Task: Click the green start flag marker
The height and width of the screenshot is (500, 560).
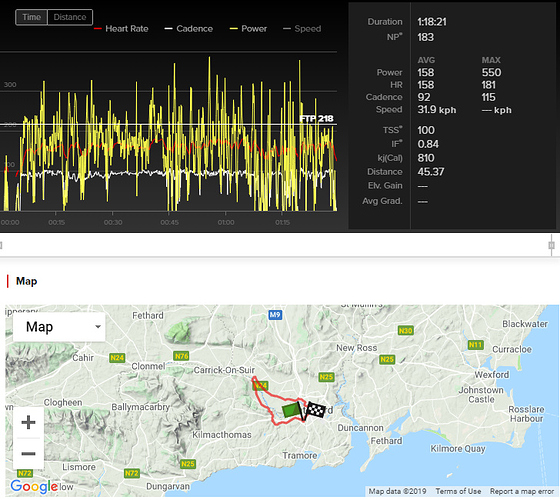Action: [x=292, y=410]
